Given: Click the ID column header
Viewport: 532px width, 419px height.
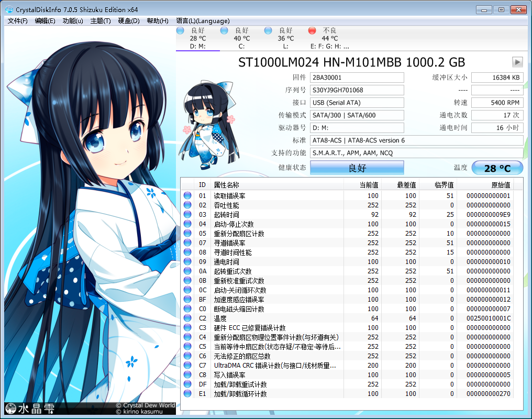Looking at the screenshot, I should [202, 185].
